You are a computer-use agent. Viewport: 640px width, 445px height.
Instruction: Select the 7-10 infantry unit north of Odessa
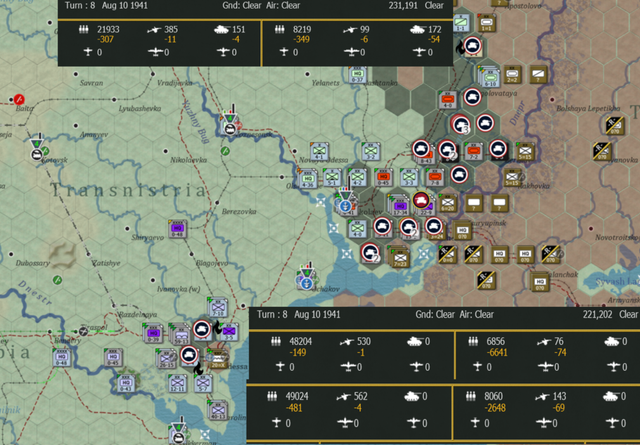pos(218,307)
